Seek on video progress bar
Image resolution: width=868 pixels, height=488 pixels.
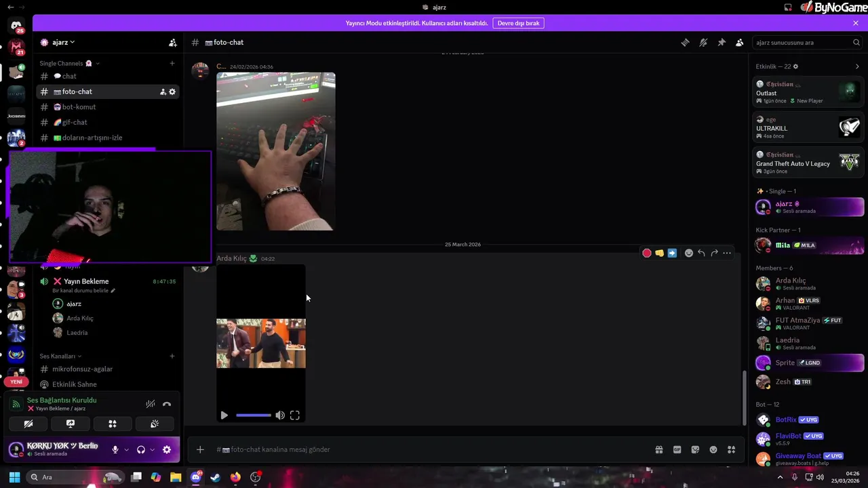point(254,415)
